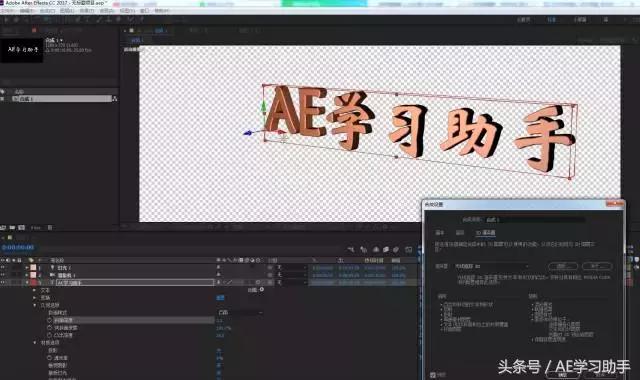Click new folder icon in Project panel

point(12,228)
